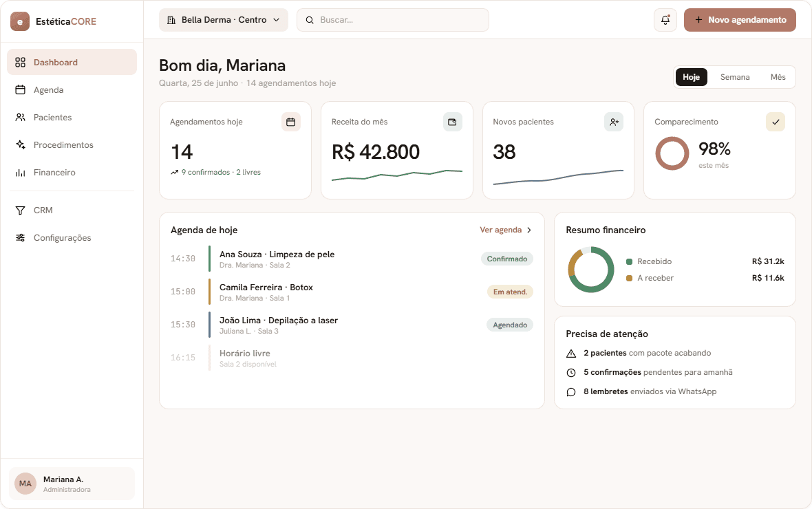The width and height of the screenshot is (812, 509).
Task: Click the 98% attendance ring chart
Action: pyautogui.click(x=672, y=153)
